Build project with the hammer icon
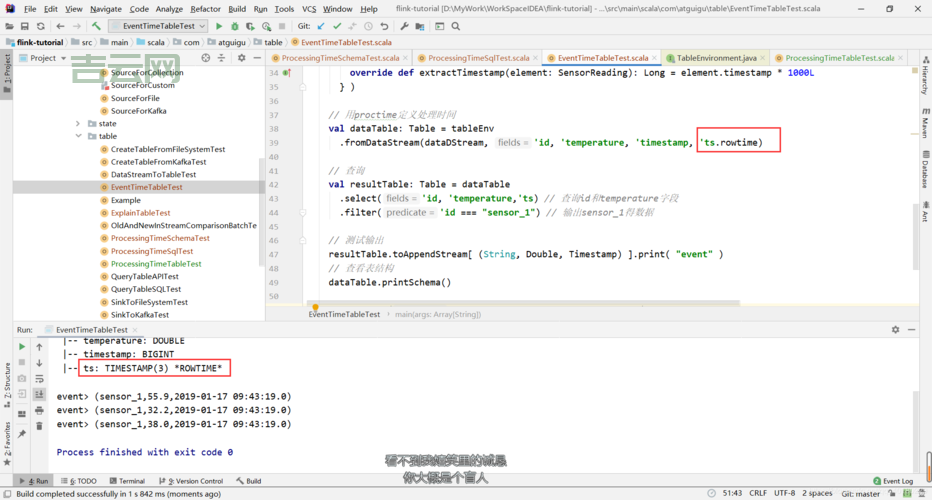Viewport: 932px width, 500px height. pyautogui.click(x=96, y=26)
